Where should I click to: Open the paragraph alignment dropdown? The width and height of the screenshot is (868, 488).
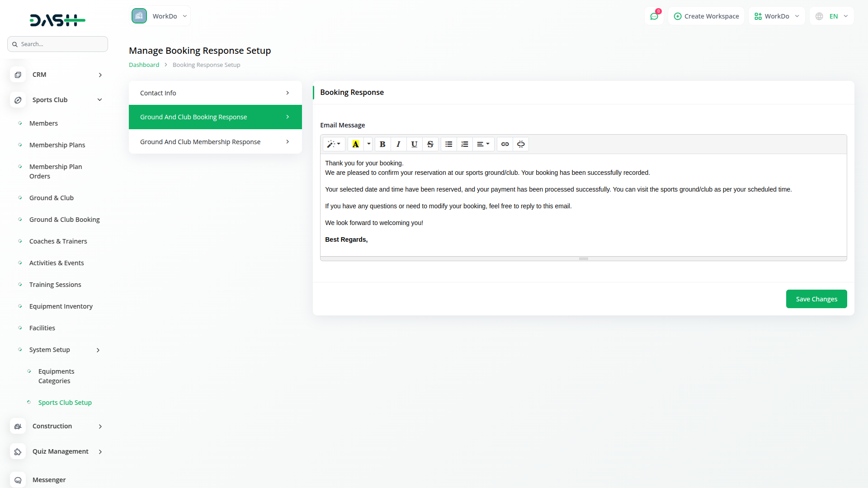point(483,144)
